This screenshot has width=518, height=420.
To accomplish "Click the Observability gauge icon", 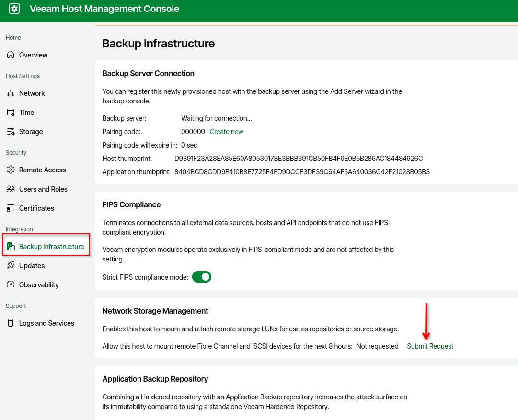I will pyautogui.click(x=11, y=284).
